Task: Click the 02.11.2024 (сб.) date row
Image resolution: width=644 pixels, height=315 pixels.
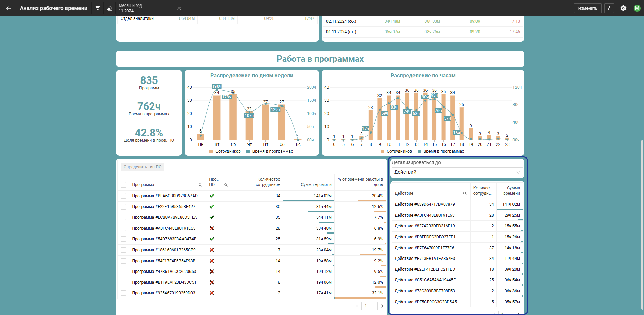Action: coord(423,21)
